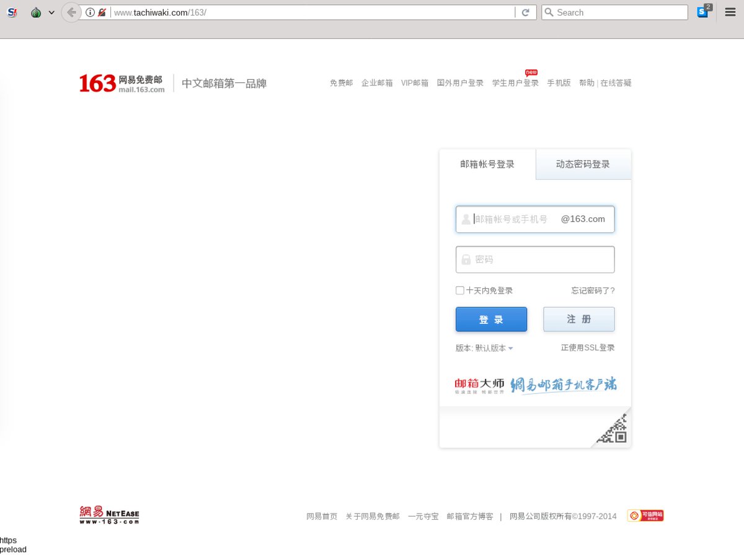The width and height of the screenshot is (744, 560).
Task: Click the browser URL address bar
Action: tap(312, 12)
